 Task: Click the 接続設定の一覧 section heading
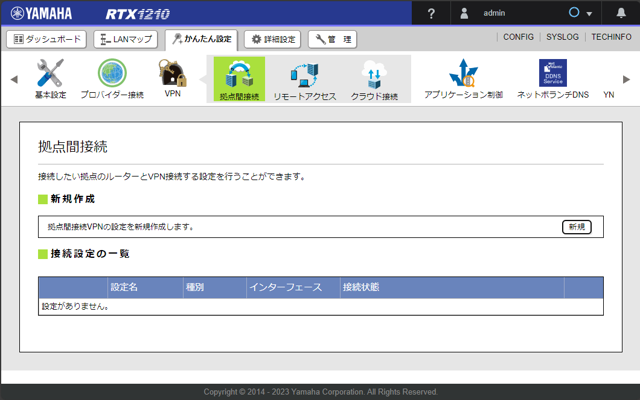[x=90, y=254]
